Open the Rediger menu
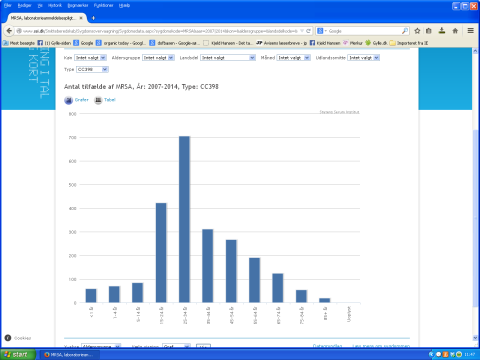The height and width of the screenshot is (360, 480). click(24, 5)
